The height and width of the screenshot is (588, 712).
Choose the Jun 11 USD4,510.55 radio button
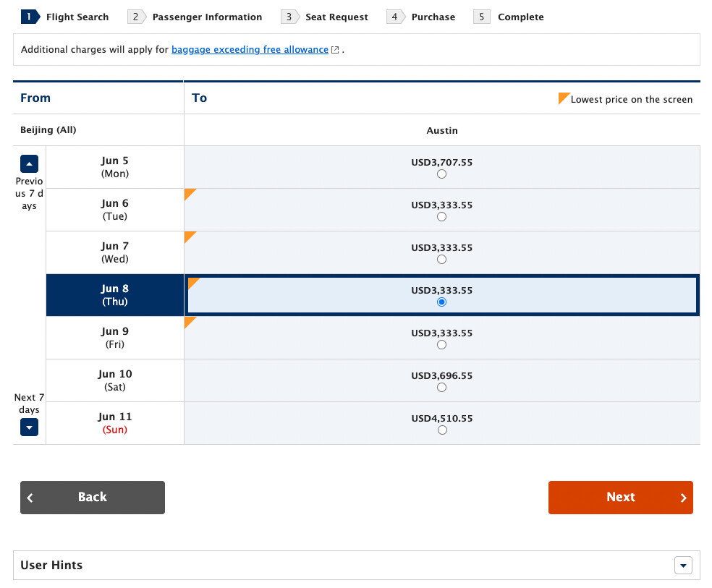(x=442, y=430)
